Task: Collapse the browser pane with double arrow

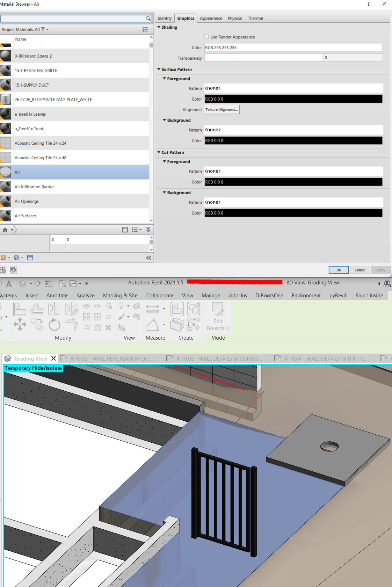Action: [x=148, y=258]
